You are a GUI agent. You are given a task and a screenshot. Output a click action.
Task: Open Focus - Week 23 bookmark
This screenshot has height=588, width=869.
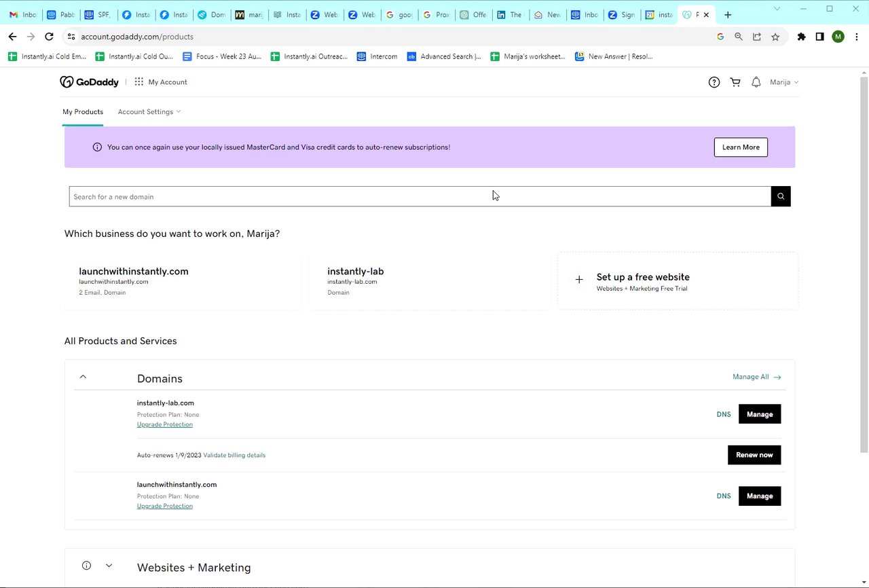coord(222,56)
